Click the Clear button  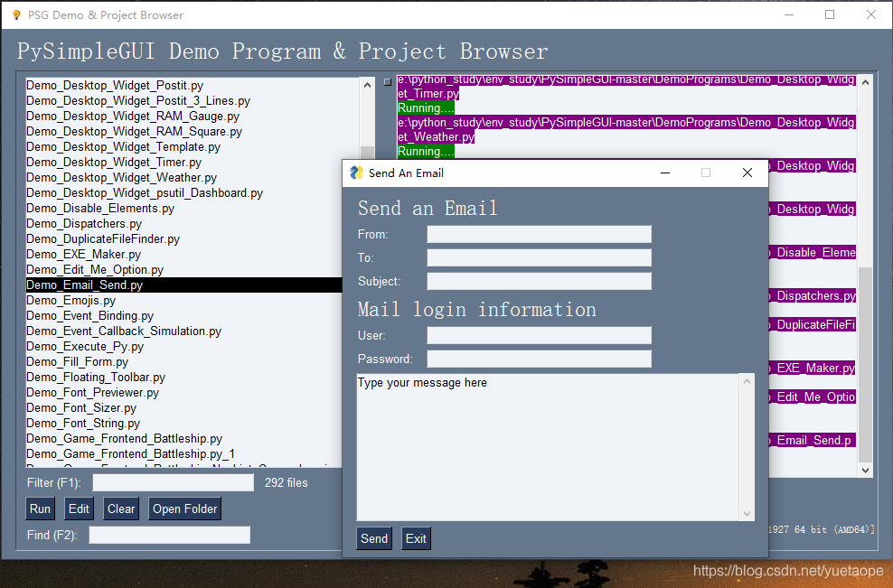point(121,509)
